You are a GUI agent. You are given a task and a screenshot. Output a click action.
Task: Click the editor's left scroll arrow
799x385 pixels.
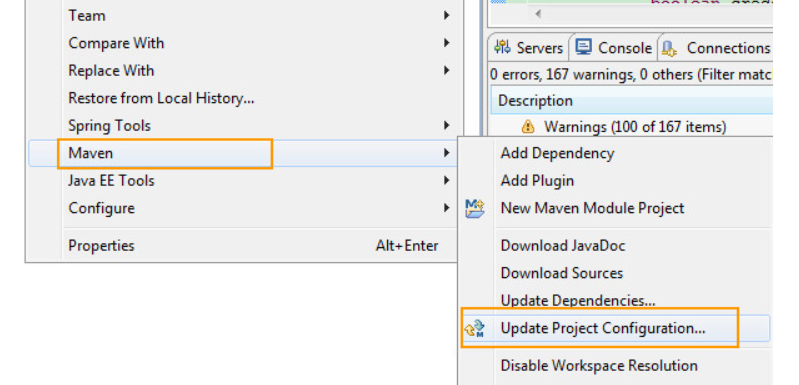[x=538, y=15]
